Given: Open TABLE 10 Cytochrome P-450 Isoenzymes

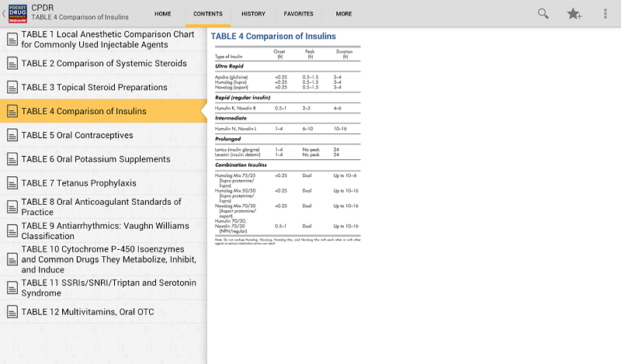Looking at the screenshot, I should point(103,259).
